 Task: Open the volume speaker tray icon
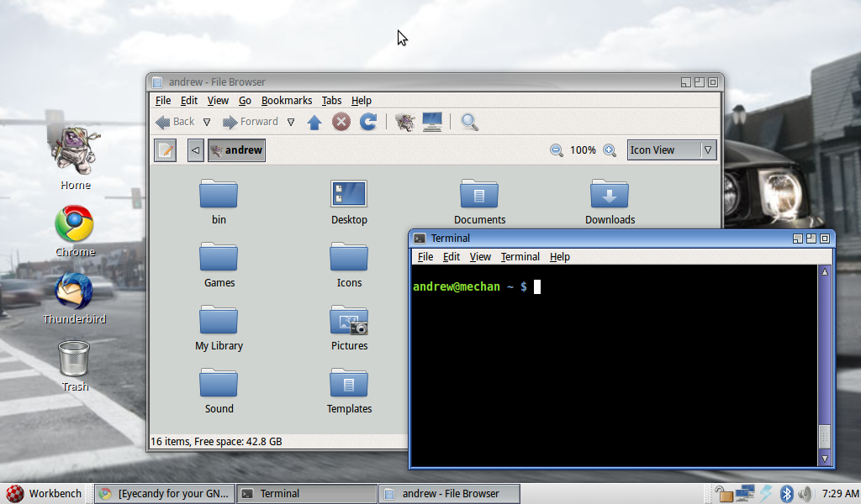pyautogui.click(x=806, y=494)
